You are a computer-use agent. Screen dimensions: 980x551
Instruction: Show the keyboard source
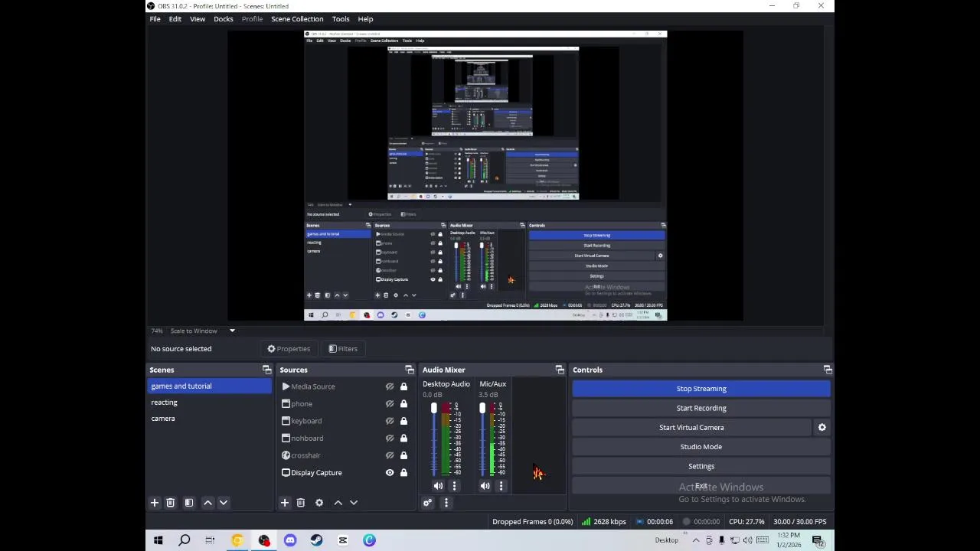(x=389, y=421)
